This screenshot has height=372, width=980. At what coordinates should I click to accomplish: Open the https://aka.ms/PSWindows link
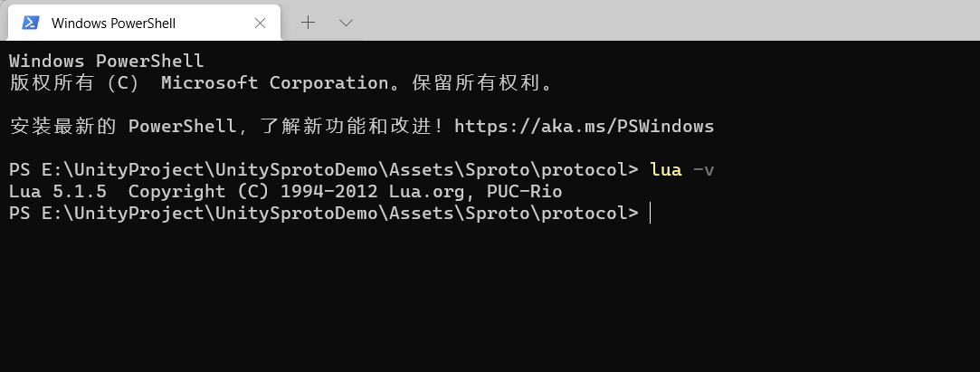(584, 127)
